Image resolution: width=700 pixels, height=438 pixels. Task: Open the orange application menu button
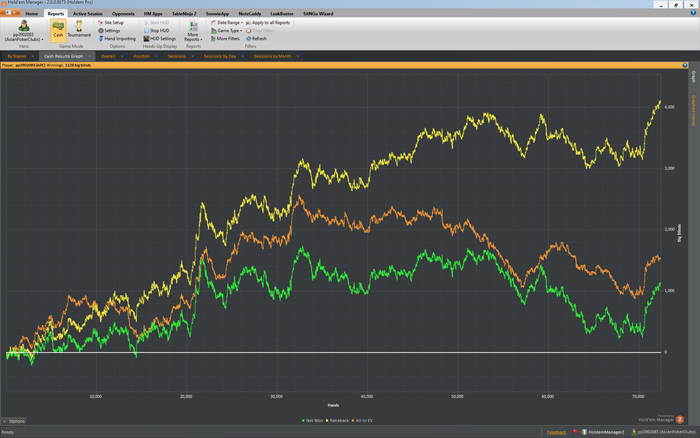10,13
